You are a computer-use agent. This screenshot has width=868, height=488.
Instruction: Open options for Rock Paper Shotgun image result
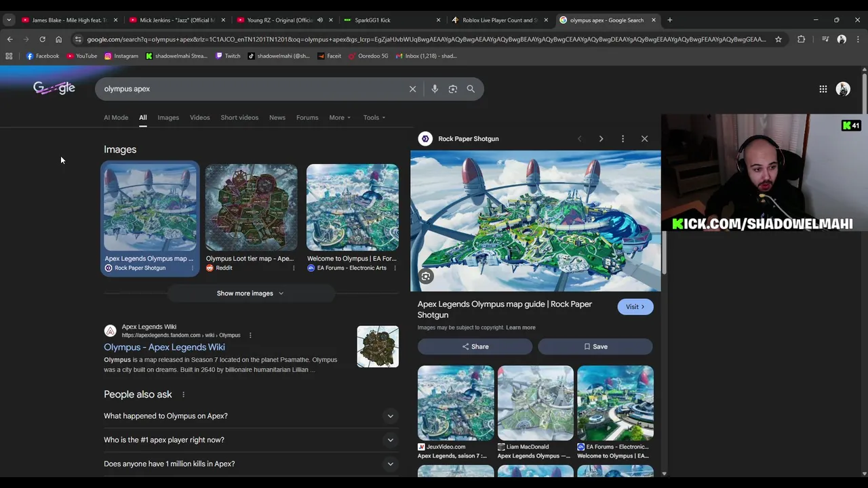(x=192, y=268)
